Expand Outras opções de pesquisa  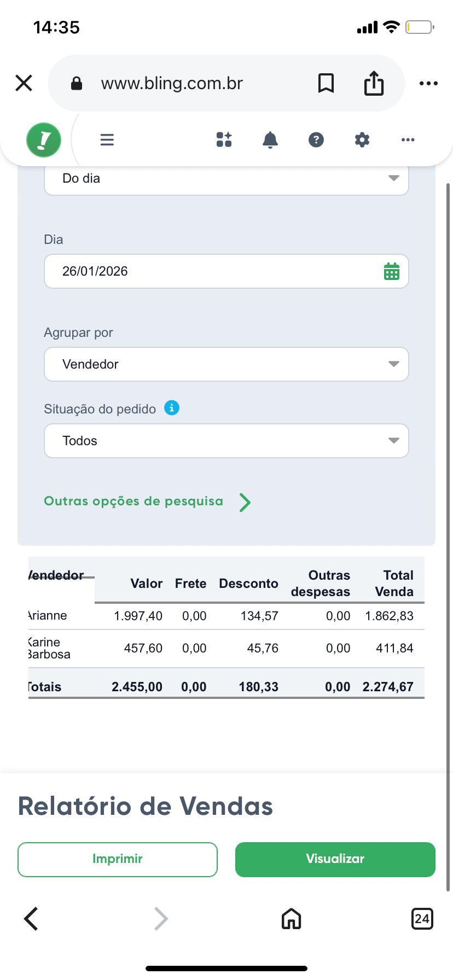pyautogui.click(x=147, y=501)
